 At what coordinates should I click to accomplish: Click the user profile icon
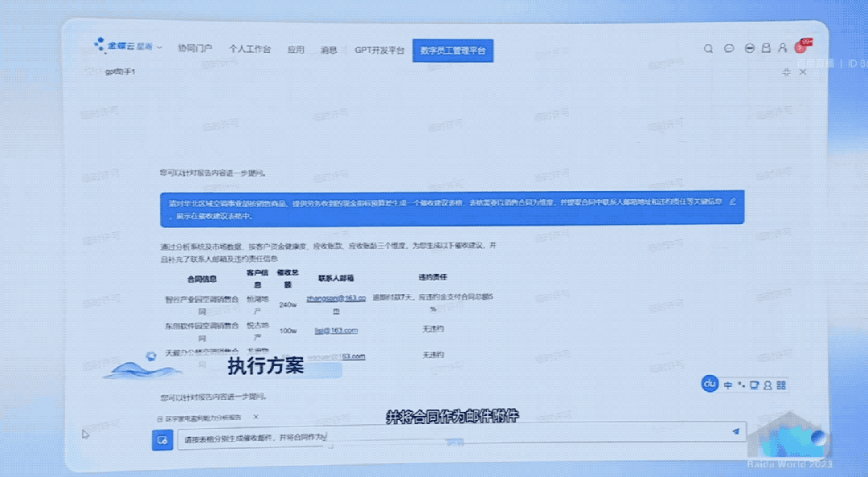click(782, 49)
